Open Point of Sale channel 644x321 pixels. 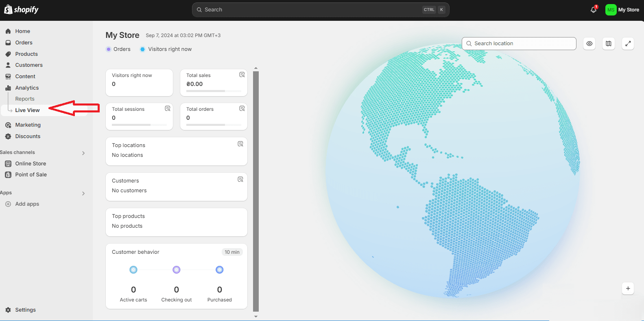click(x=31, y=175)
